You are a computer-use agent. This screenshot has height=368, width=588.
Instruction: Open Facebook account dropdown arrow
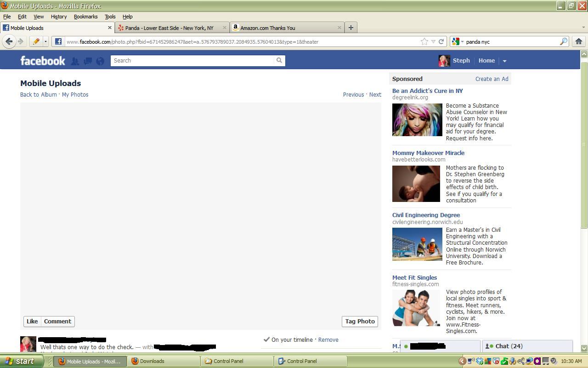tap(504, 61)
